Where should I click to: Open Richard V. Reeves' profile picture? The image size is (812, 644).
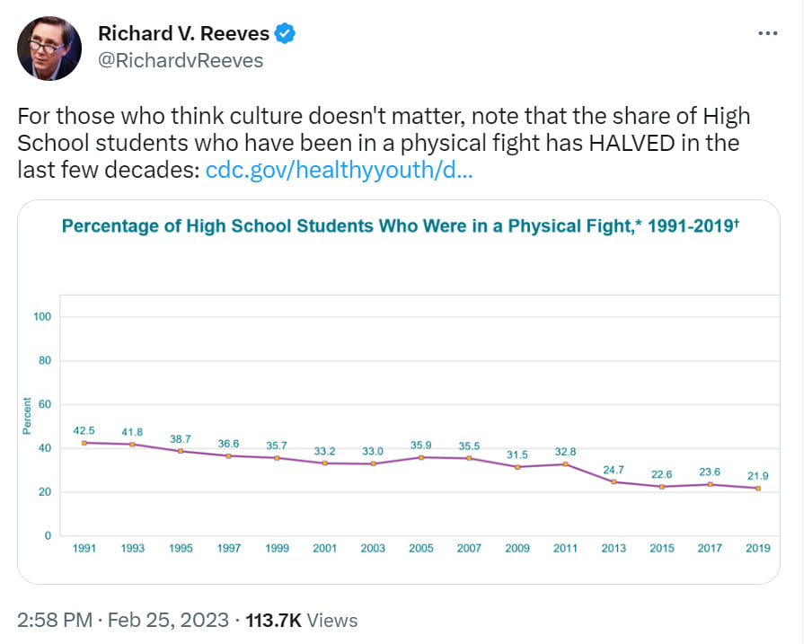51,47
